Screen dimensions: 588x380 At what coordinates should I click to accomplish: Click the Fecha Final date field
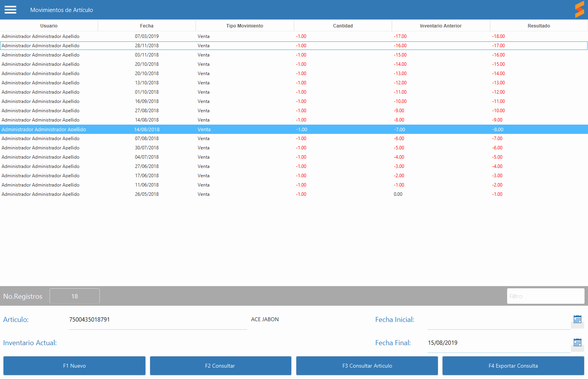pos(498,343)
